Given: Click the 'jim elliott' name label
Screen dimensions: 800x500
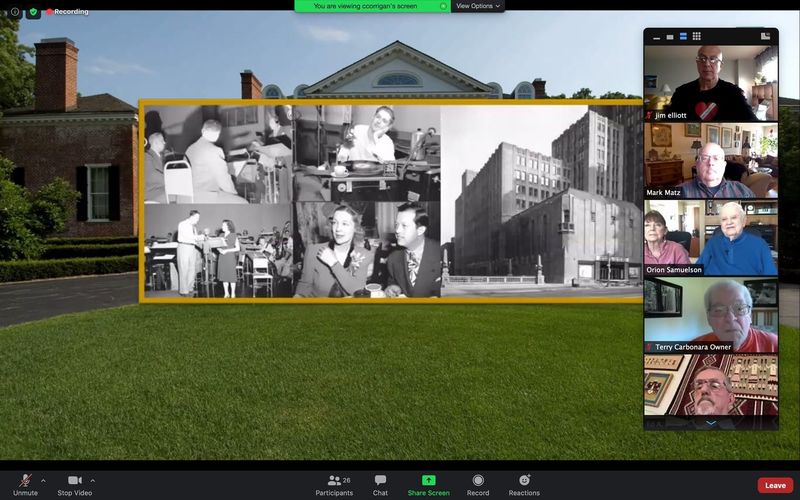Looking at the screenshot, I should tap(670, 116).
